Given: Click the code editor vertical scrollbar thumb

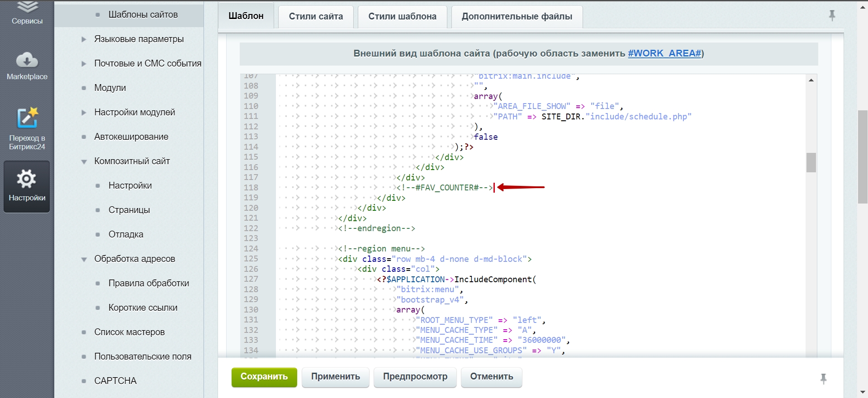Looking at the screenshot, I should click(x=811, y=162).
